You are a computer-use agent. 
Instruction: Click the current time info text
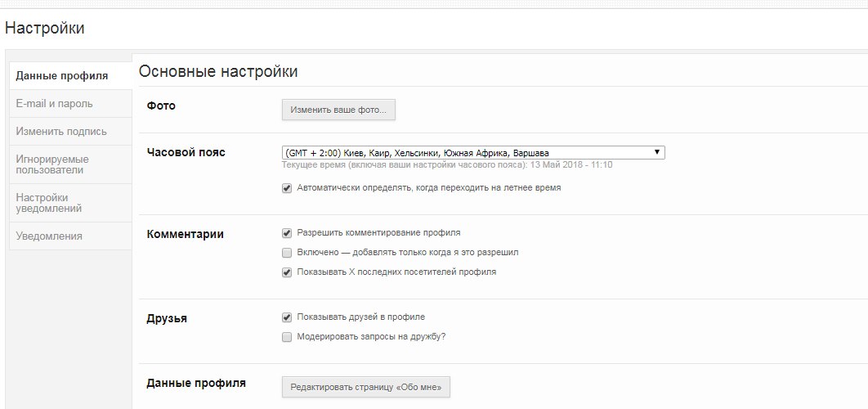[x=447, y=165]
